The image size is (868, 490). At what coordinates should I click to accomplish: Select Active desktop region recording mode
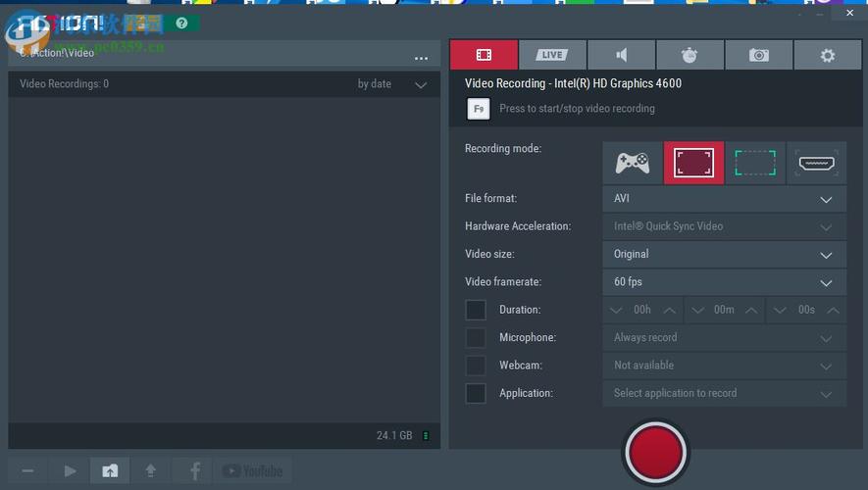tap(755, 163)
